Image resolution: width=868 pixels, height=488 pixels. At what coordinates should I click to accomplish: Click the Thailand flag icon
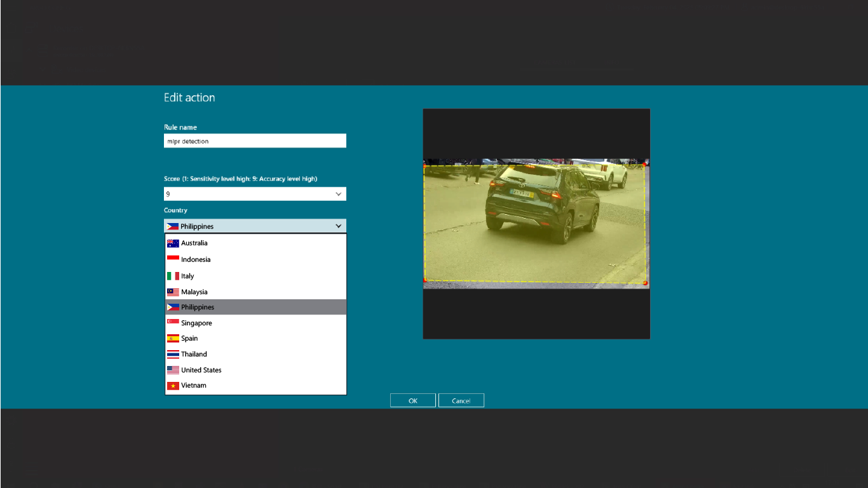pos(173,355)
